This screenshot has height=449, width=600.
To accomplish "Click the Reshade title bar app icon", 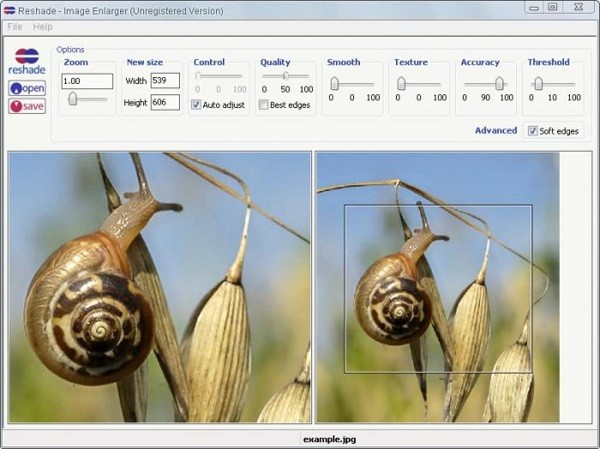I will [9, 9].
